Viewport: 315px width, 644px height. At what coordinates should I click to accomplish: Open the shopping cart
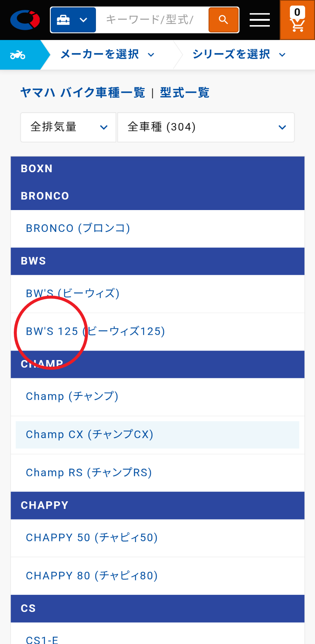(x=297, y=20)
